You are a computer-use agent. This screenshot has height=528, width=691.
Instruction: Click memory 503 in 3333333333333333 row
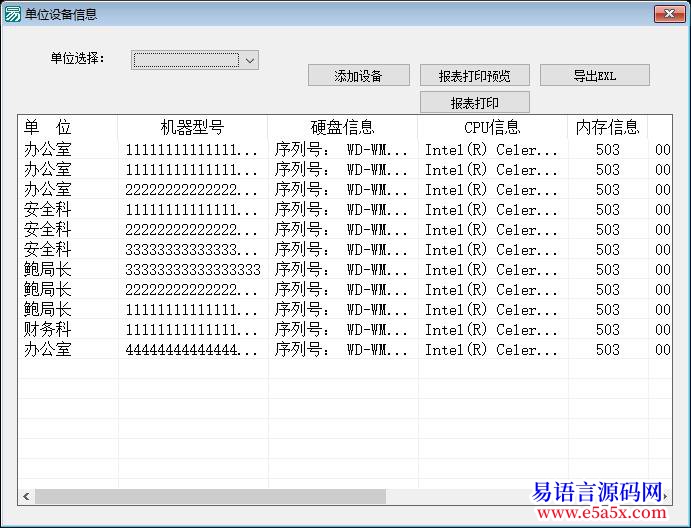pyautogui.click(x=608, y=269)
